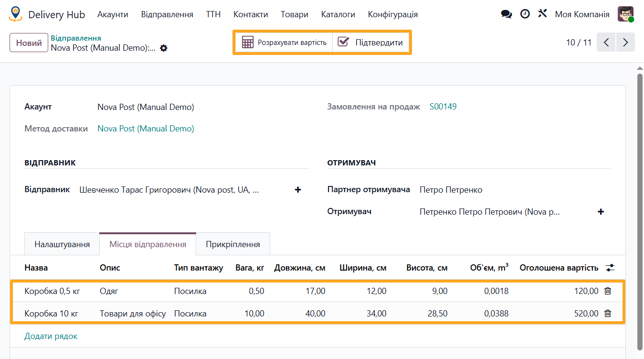Open the ТТН menu

click(x=213, y=14)
